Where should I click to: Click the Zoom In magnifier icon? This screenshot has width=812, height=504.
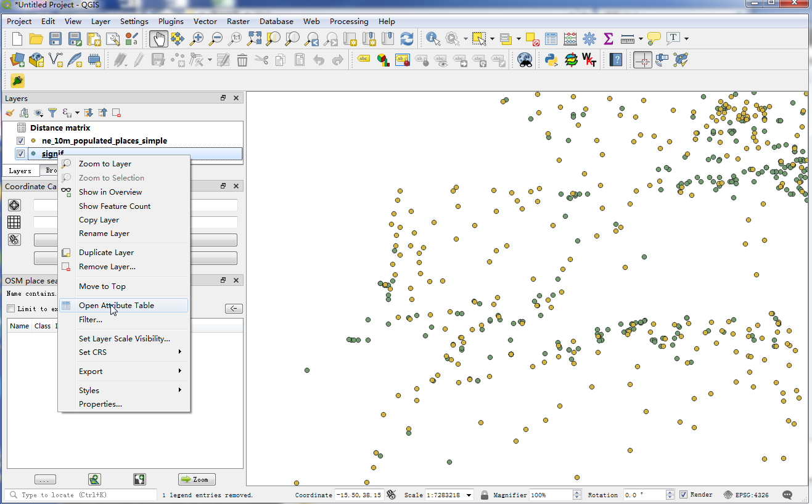coord(197,39)
